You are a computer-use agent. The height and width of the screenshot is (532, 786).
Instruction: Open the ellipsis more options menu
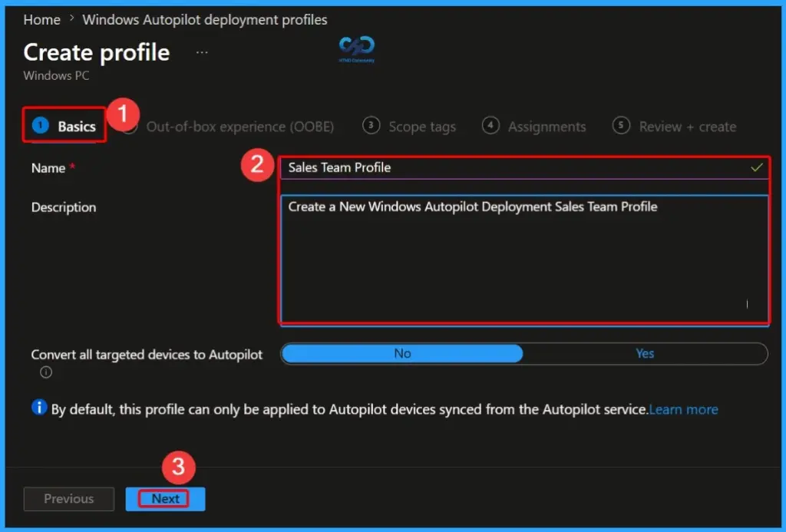point(202,53)
